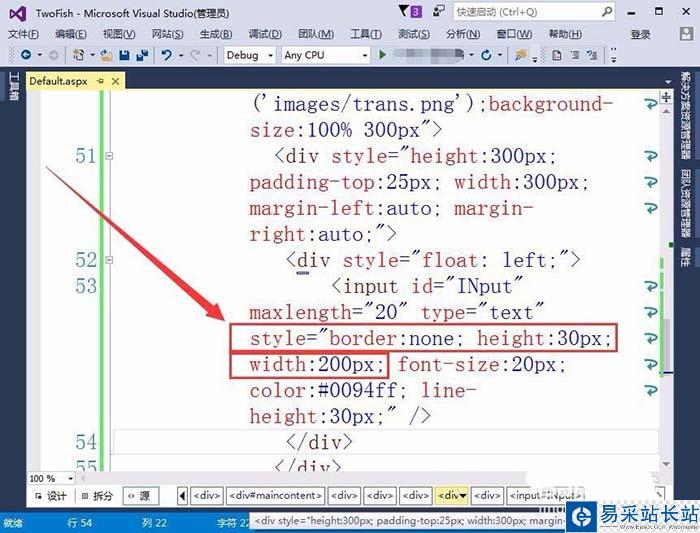Image resolution: width=700 pixels, height=533 pixels.
Task: Open the 测试(S) menu
Action: (x=414, y=34)
